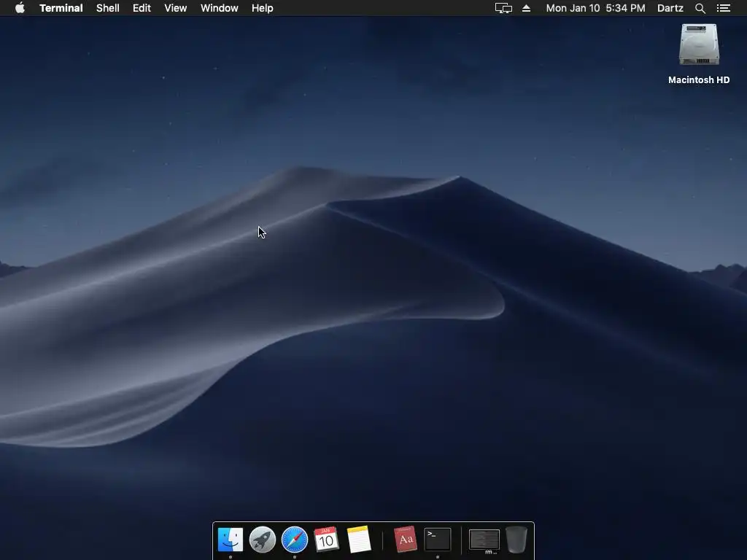Open the View menu
The height and width of the screenshot is (560, 747).
pyautogui.click(x=175, y=8)
